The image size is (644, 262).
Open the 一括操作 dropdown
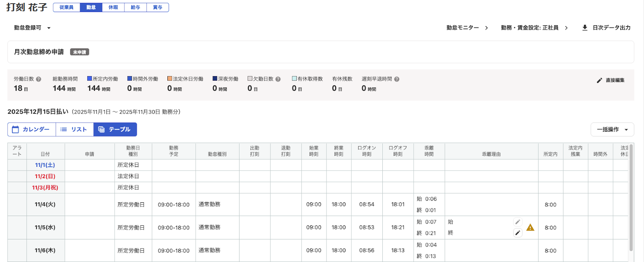pos(612,129)
